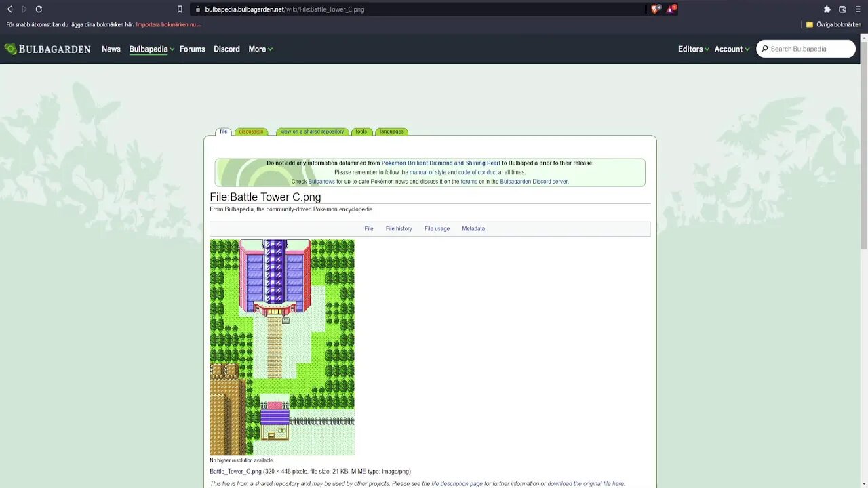Screen dimensions: 868x488
Task: Click Importera bokmärken nu link
Action: (x=168, y=24)
